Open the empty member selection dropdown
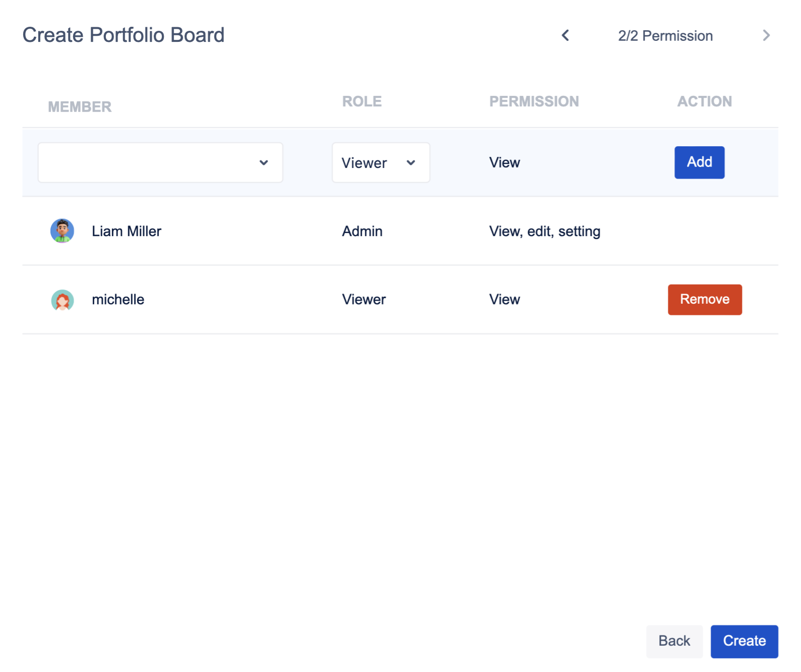Image resolution: width=801 pixels, height=672 pixels. 160,162
